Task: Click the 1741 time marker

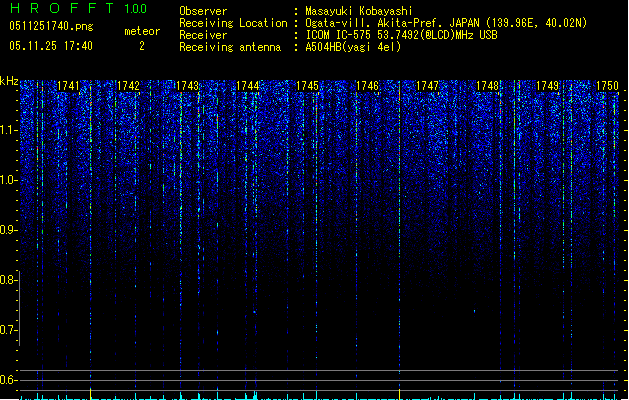Action: (68, 86)
